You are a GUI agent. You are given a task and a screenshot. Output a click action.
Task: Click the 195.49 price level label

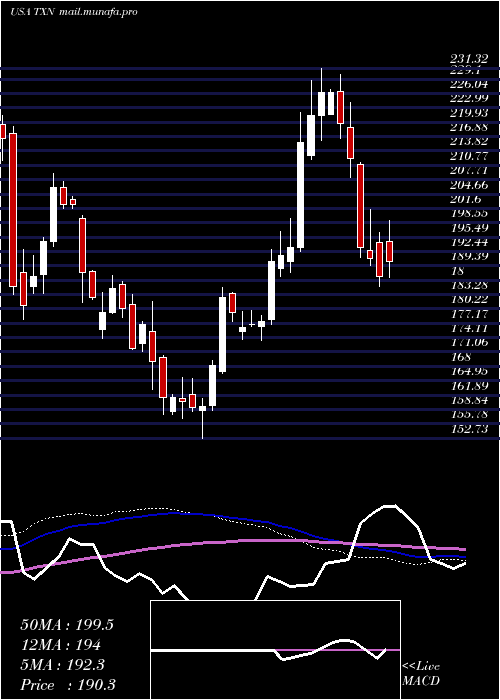[469, 228]
